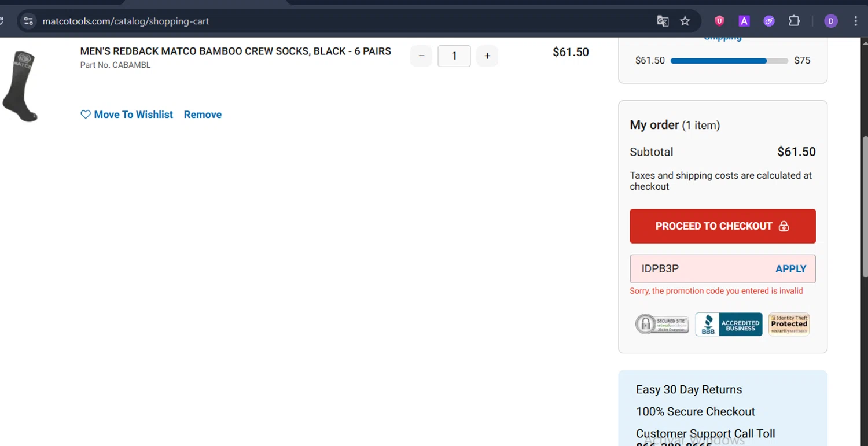
Task: Open the D profile avatar
Action: [831, 21]
